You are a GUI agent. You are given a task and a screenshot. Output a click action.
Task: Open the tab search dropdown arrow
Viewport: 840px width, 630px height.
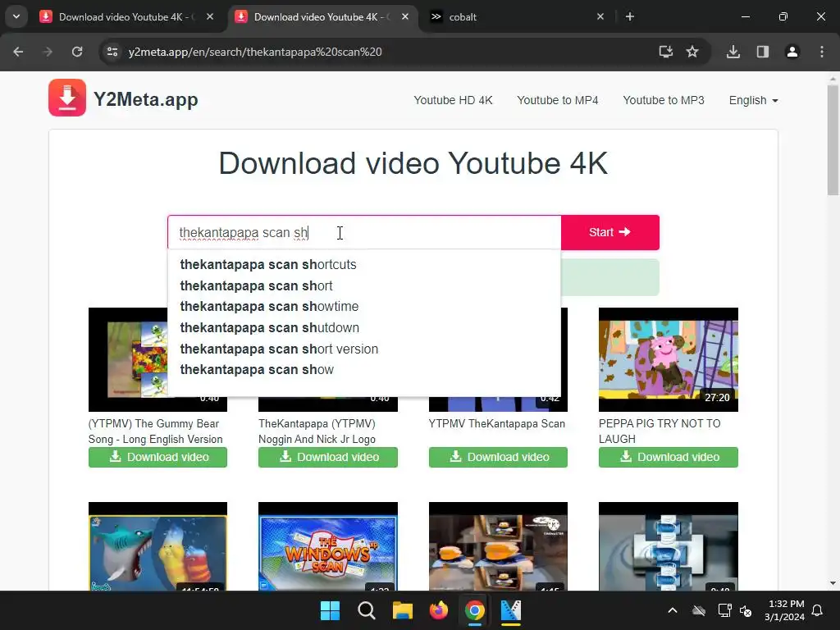tap(16, 16)
